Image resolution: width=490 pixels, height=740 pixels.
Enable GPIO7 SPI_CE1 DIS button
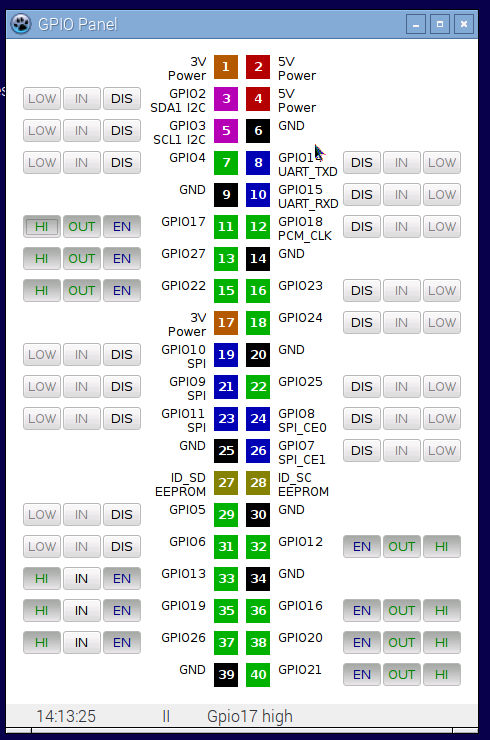[x=362, y=451]
